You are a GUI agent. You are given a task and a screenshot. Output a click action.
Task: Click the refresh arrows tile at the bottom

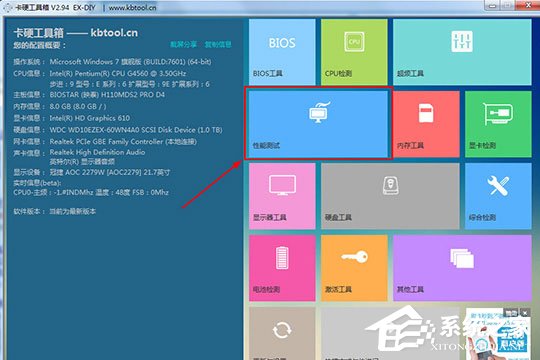tap(282, 333)
